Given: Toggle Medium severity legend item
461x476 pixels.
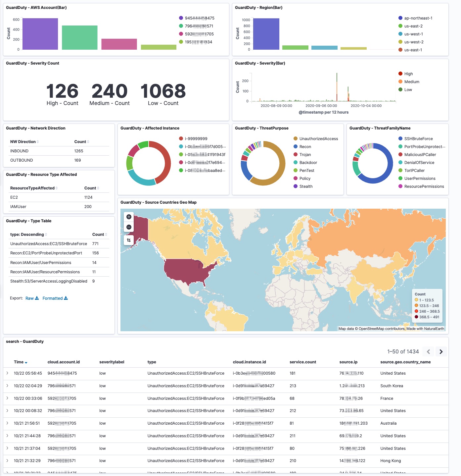Looking at the screenshot, I should 409,82.
